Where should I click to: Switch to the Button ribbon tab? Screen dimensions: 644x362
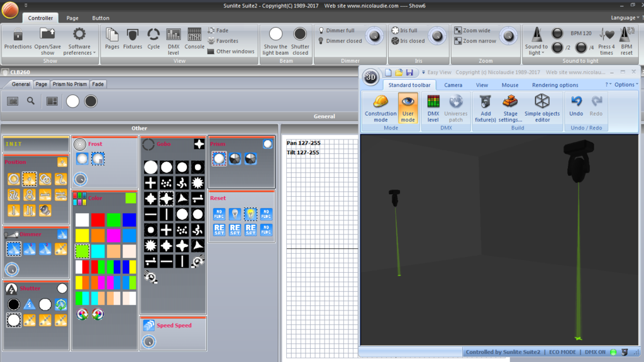coord(101,18)
